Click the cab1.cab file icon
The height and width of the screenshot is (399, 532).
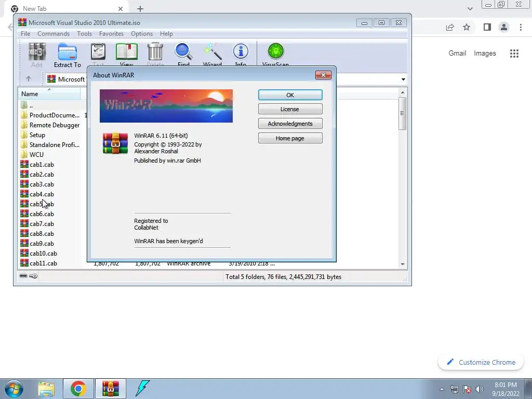24,164
